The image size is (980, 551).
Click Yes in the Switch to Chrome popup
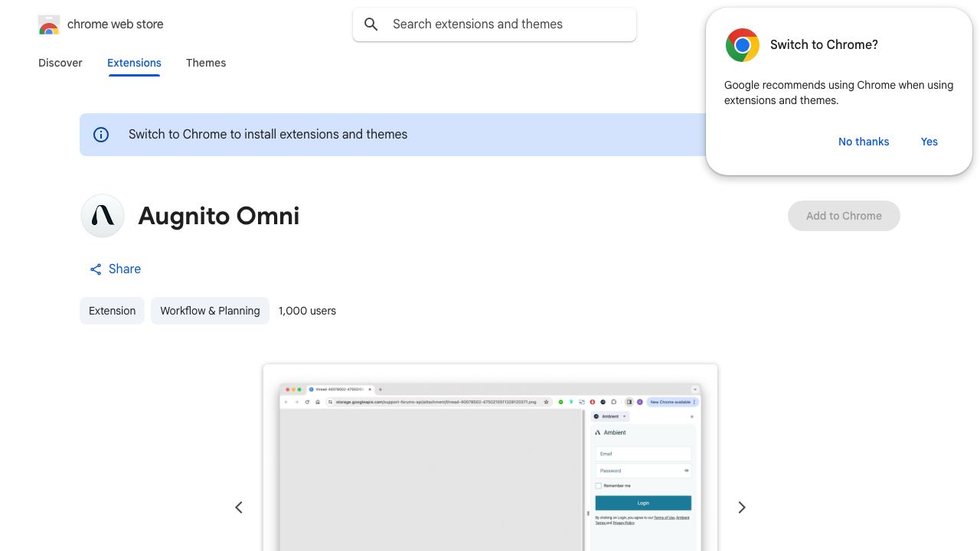[x=929, y=142]
